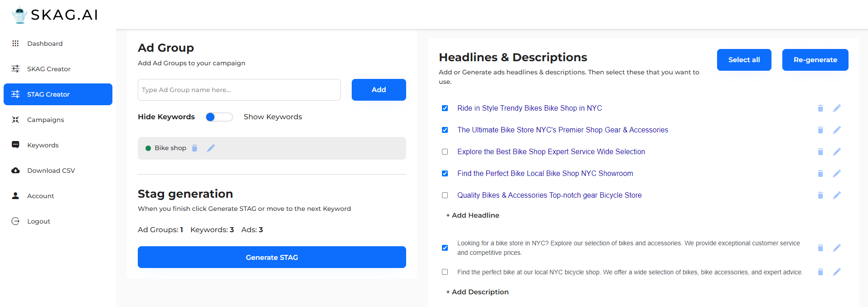Click the Re-generate button
Viewport: 868px width, 307px height.
[815, 60]
